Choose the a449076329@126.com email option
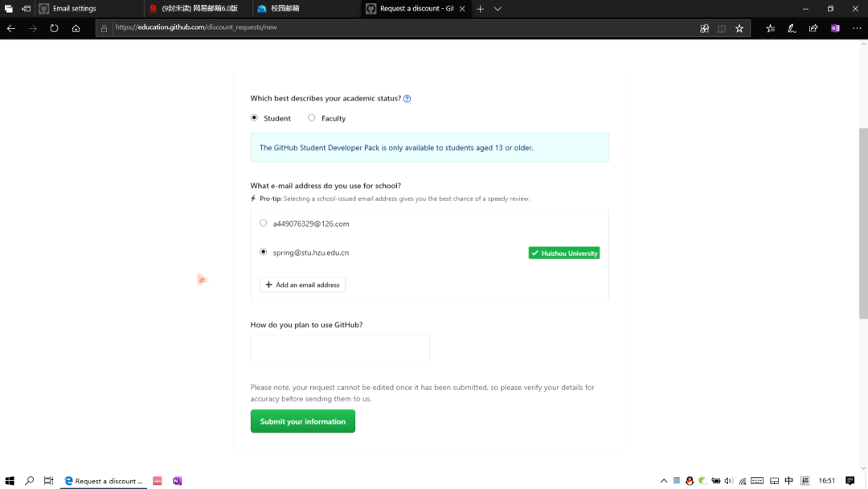 (263, 223)
